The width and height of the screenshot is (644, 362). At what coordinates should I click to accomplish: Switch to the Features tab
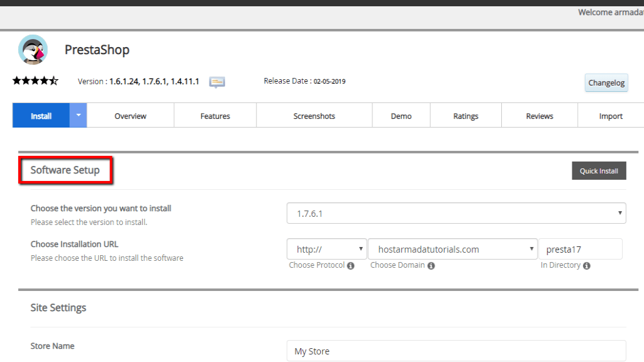(215, 116)
